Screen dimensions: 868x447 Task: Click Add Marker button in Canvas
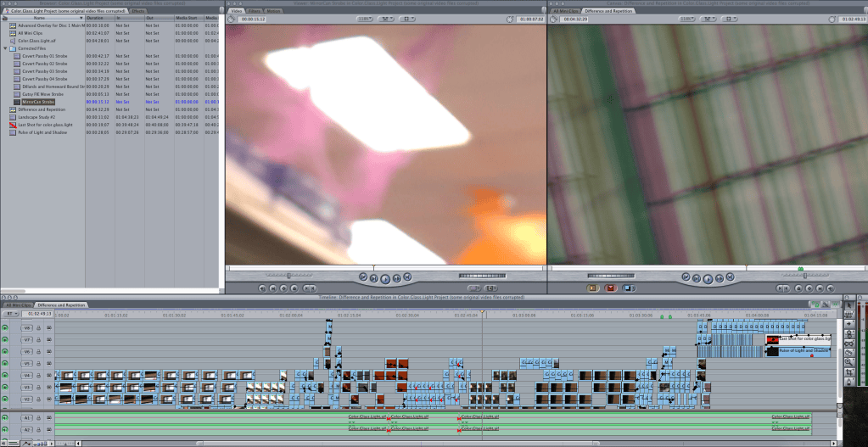(798, 288)
